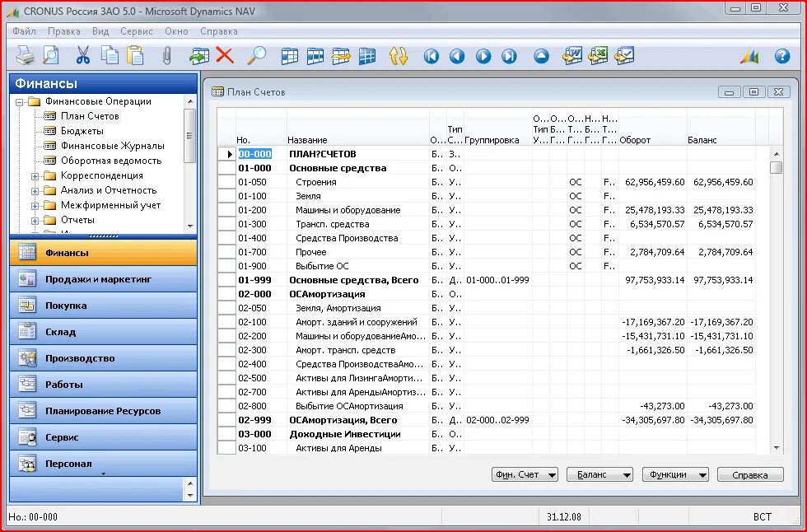This screenshot has height=532, width=807.
Task: Click the paperclip Links icon
Action: pos(166,55)
